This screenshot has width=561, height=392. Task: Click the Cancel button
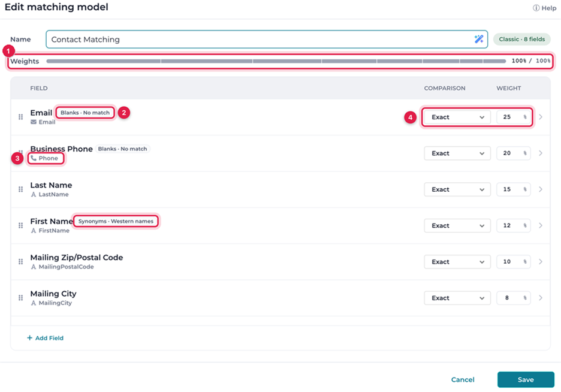pyautogui.click(x=463, y=379)
